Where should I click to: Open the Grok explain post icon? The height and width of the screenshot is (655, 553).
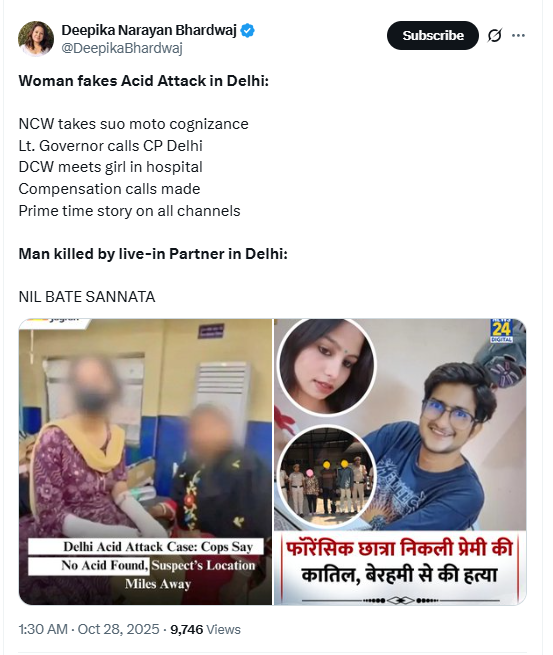click(x=495, y=36)
